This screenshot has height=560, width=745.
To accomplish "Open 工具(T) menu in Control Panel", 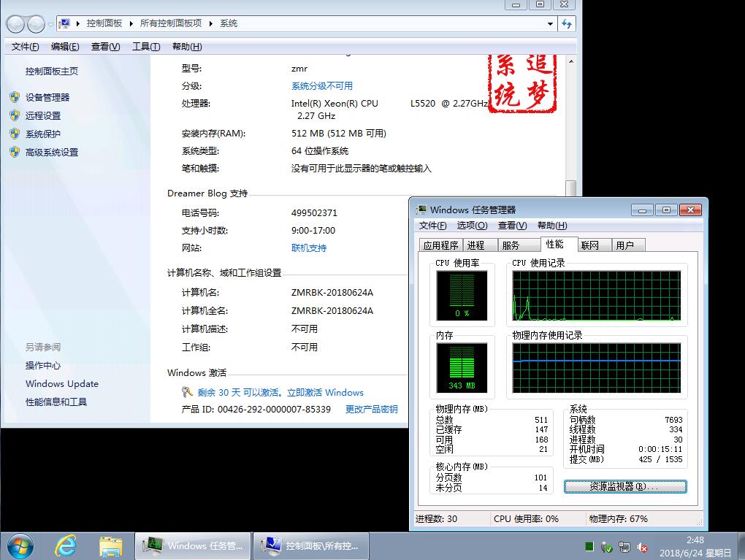I will tap(146, 47).
